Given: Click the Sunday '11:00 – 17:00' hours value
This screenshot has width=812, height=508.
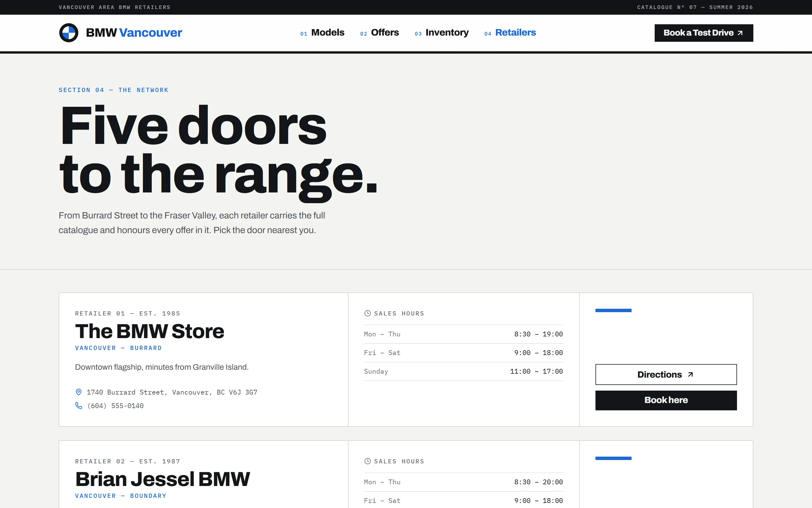Looking at the screenshot, I should [537, 371].
